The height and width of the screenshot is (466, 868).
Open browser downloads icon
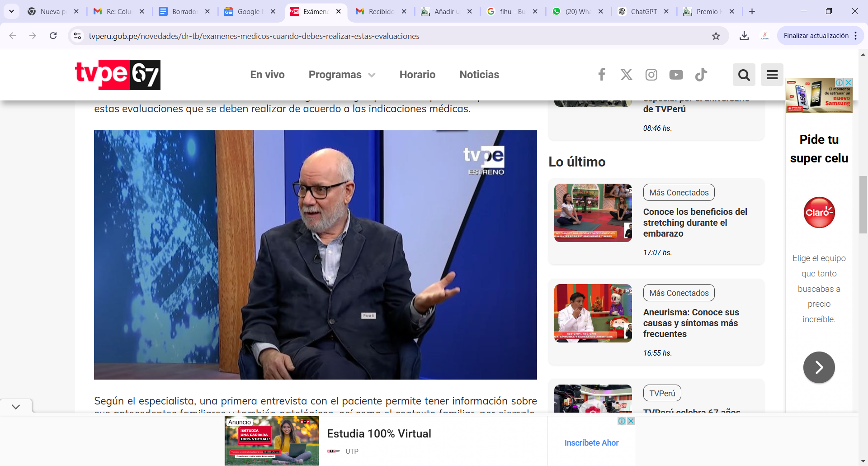coord(744,36)
